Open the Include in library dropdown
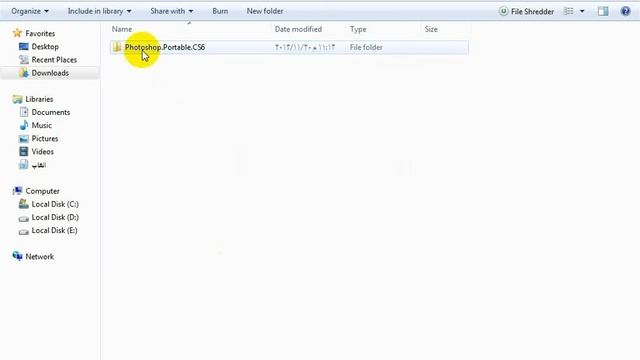Image resolution: width=640 pixels, height=360 pixels. 99,11
